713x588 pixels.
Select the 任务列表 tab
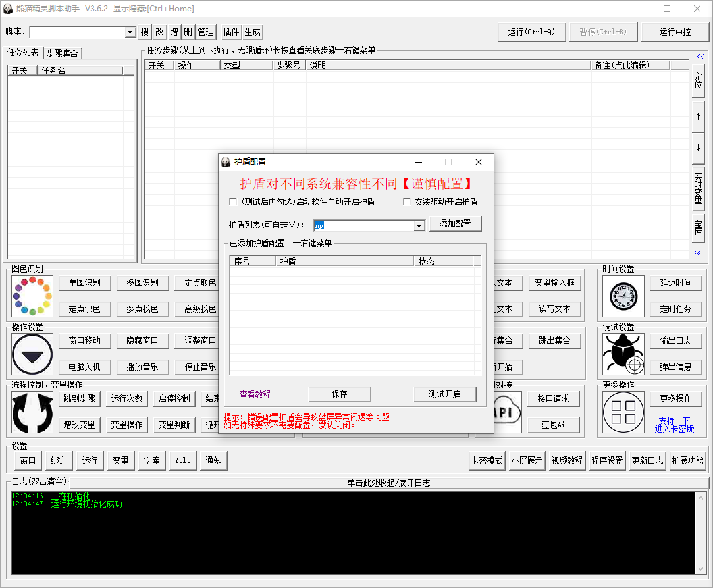(x=23, y=53)
